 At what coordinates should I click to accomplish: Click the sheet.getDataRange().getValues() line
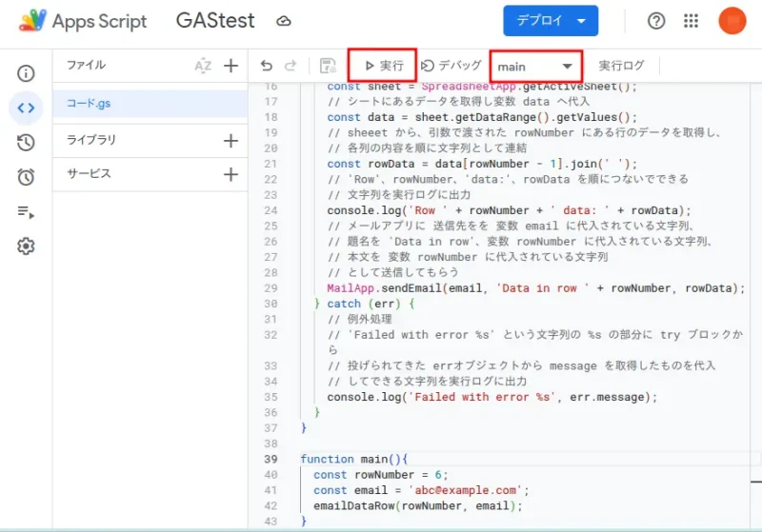482,117
